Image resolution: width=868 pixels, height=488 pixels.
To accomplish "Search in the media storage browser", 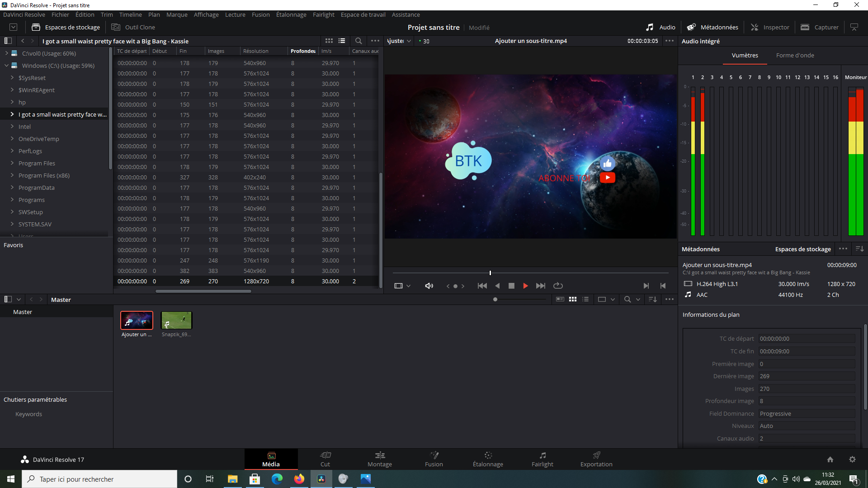I will (359, 41).
